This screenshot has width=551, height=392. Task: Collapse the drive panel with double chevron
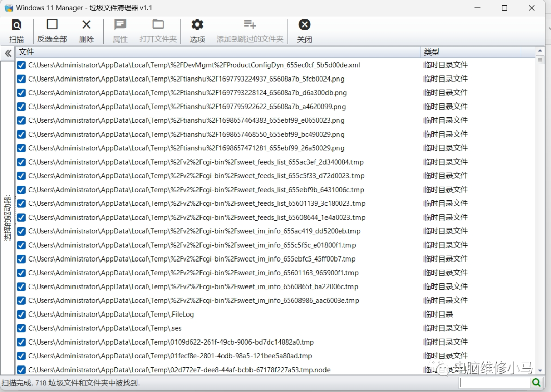click(x=8, y=53)
